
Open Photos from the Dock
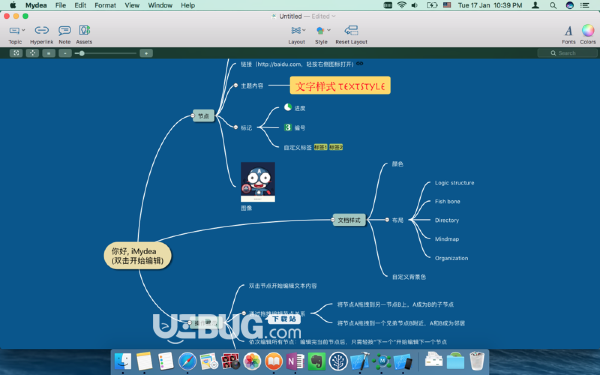pos(252,361)
